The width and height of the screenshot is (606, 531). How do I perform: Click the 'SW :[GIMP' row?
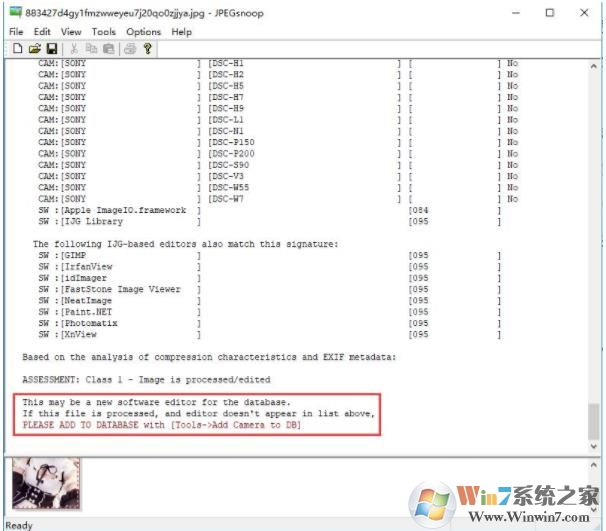[x=270, y=255]
